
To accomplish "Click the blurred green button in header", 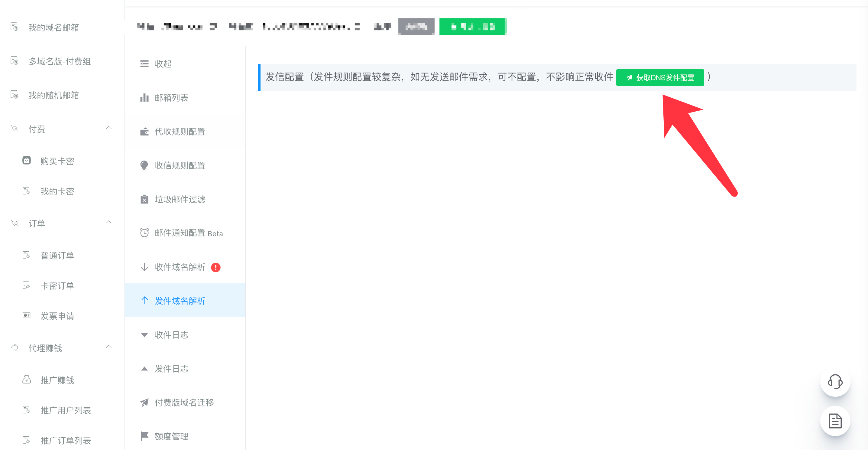I will point(473,27).
